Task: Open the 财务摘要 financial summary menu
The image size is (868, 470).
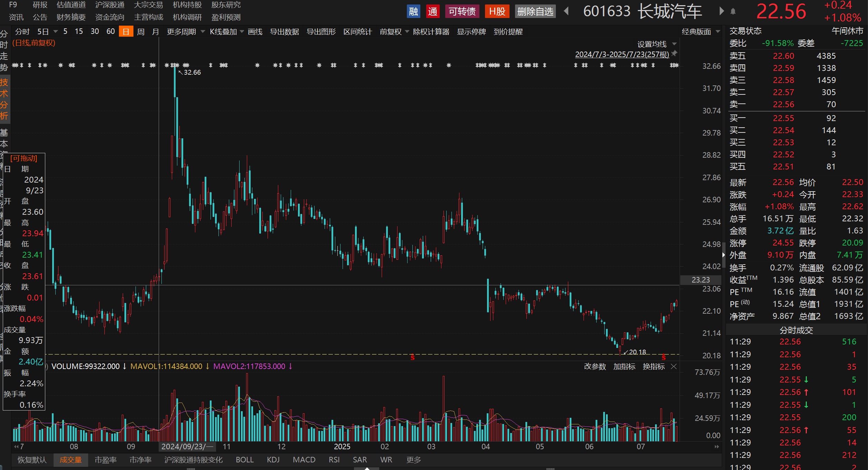Action: point(71,17)
